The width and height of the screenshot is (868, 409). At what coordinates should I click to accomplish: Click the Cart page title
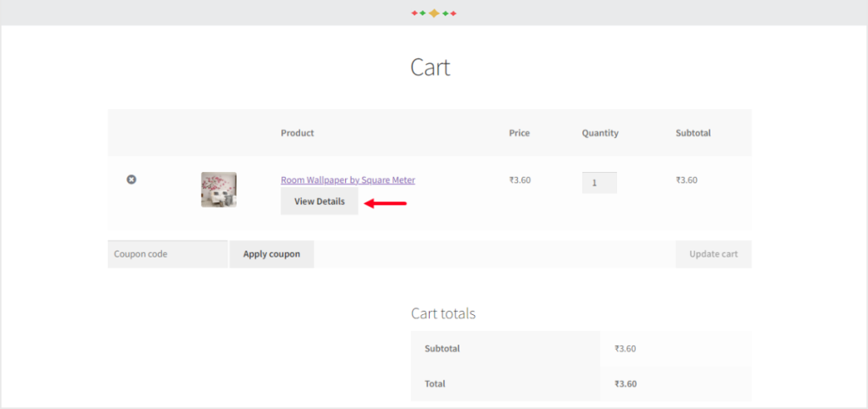click(430, 68)
